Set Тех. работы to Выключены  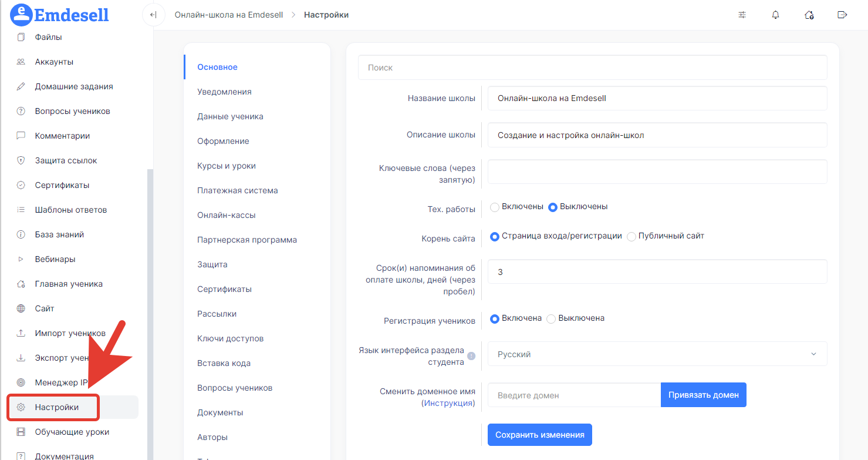tap(553, 207)
